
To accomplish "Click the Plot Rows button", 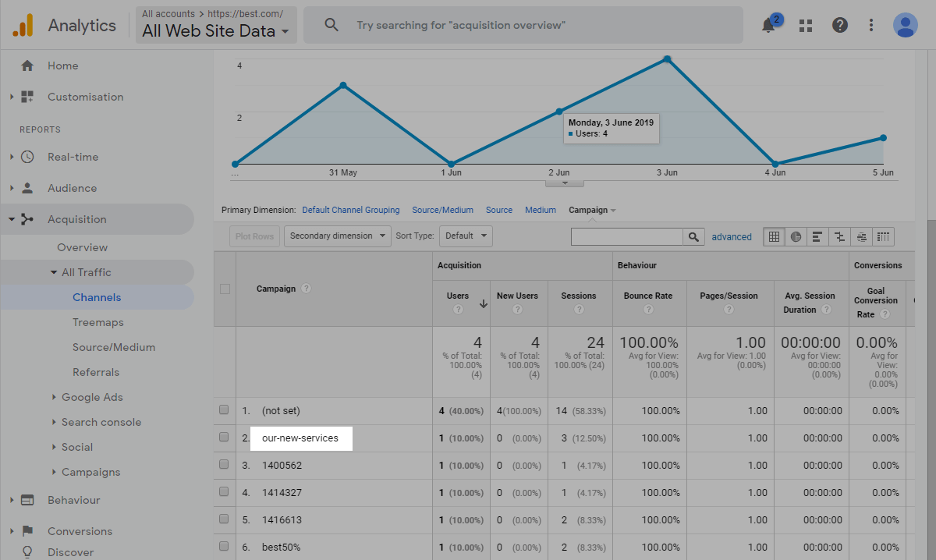I will click(x=254, y=236).
